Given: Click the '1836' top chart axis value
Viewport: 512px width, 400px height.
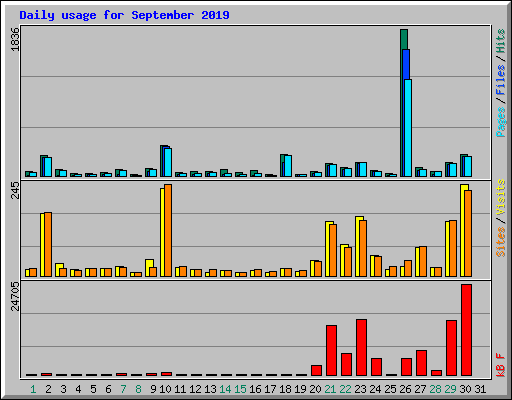Looking at the screenshot, I should (15, 39).
